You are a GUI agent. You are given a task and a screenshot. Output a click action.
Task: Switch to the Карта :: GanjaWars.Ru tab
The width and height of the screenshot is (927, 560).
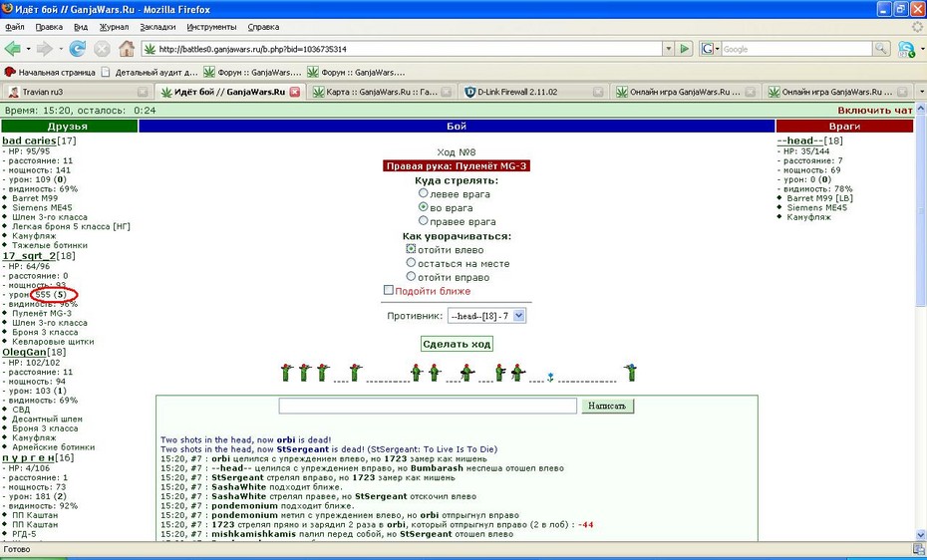[381, 92]
